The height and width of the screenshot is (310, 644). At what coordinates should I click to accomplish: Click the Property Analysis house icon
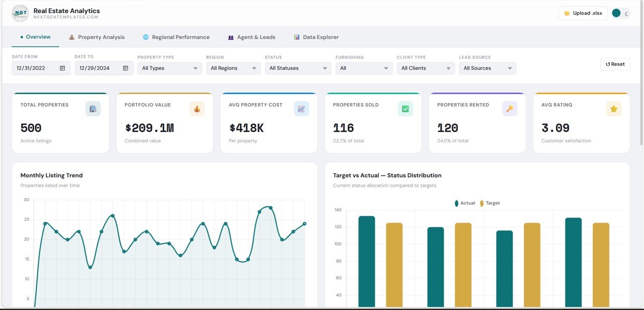coord(70,36)
